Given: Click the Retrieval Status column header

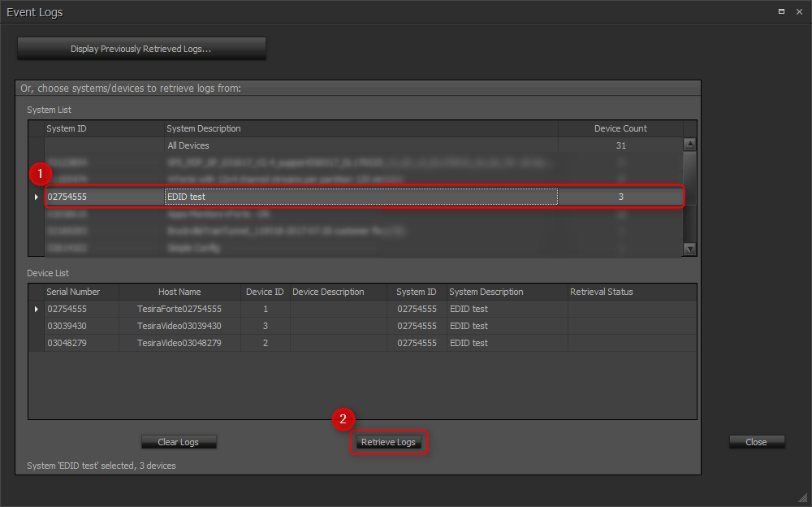Looking at the screenshot, I should pyautogui.click(x=632, y=292).
